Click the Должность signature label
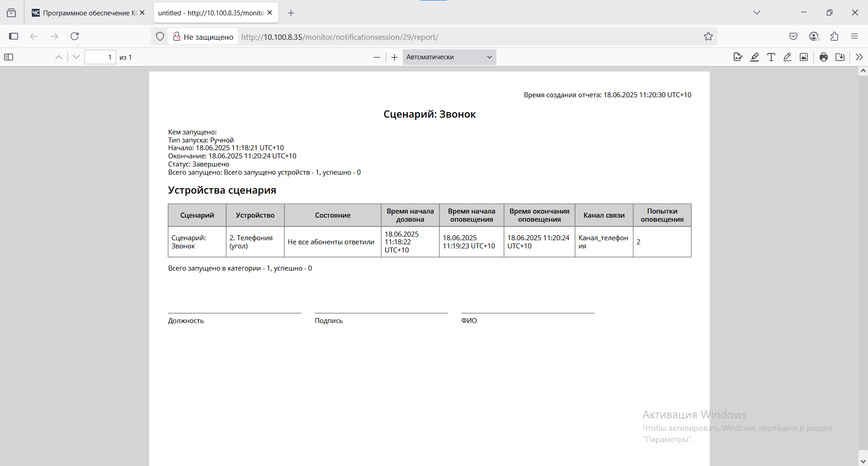868x466 pixels. (x=186, y=321)
